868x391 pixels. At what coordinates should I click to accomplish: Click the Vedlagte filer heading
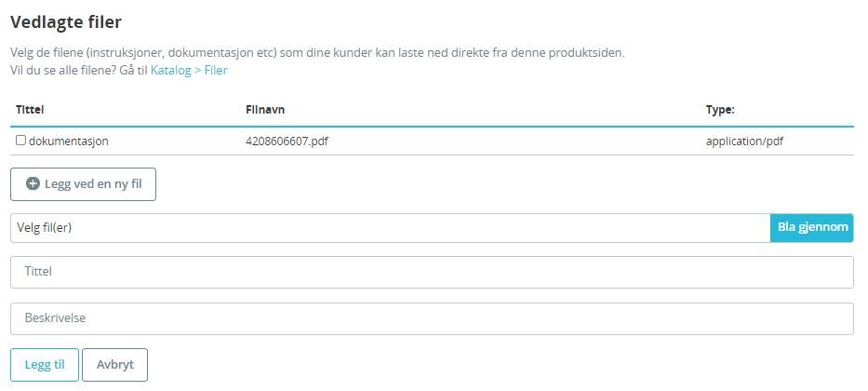click(66, 22)
